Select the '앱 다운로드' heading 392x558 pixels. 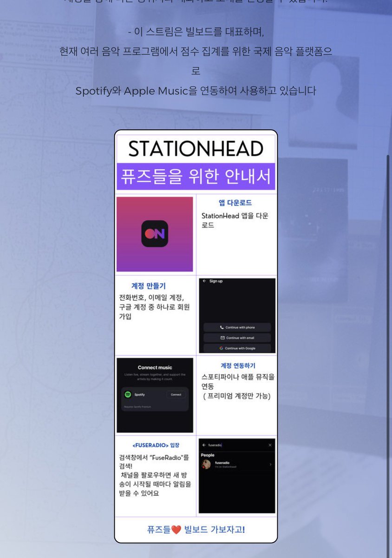(x=235, y=203)
